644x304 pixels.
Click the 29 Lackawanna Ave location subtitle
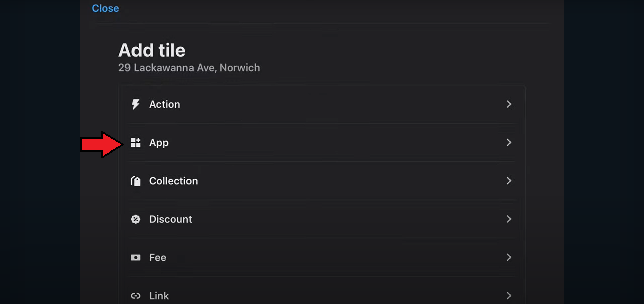tap(189, 68)
